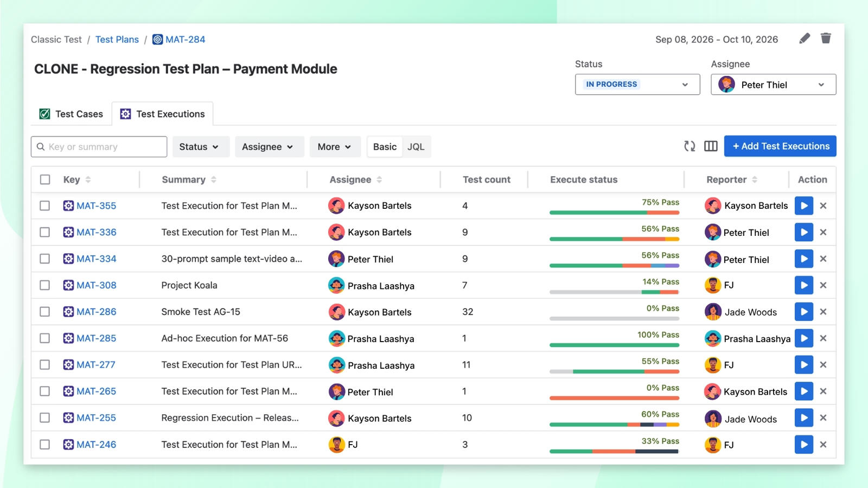Select the MAT-286 row checkbox
The image size is (868, 488).
tap(45, 312)
